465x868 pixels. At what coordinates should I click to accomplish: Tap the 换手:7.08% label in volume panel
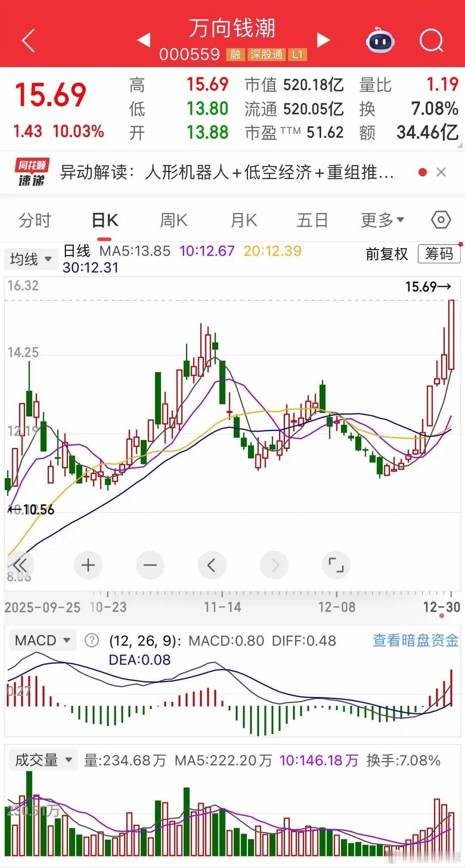click(403, 760)
